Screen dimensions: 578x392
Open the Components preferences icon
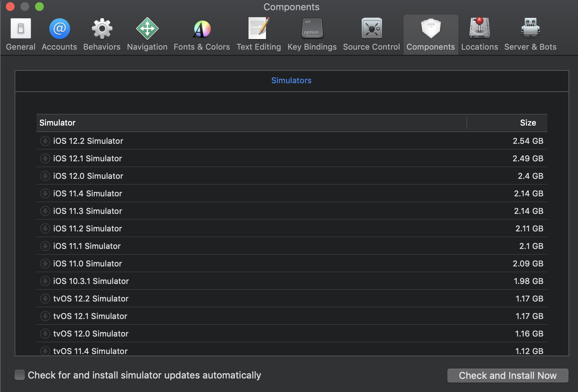pyautogui.click(x=431, y=28)
